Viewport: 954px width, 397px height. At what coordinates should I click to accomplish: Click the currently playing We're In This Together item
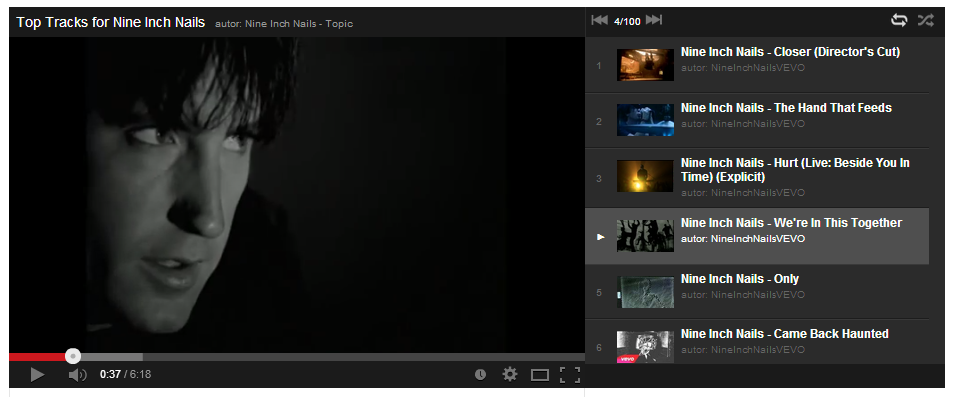pyautogui.click(x=757, y=236)
